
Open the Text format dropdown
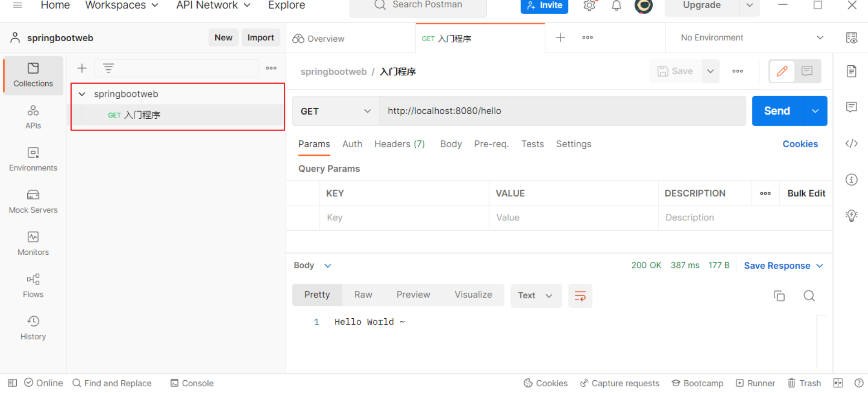(x=536, y=296)
